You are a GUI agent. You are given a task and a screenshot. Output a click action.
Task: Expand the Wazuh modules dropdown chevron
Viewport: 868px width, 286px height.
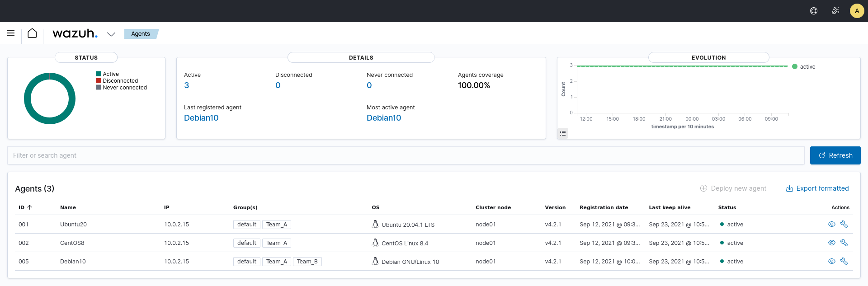111,34
